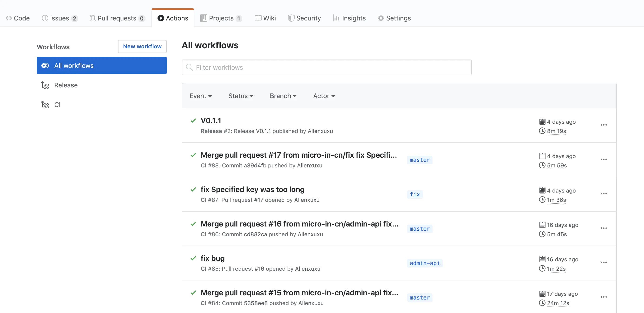Click the three-dot menu for V0.1.1 run
Image resolution: width=644 pixels, height=313 pixels.
coord(604,125)
